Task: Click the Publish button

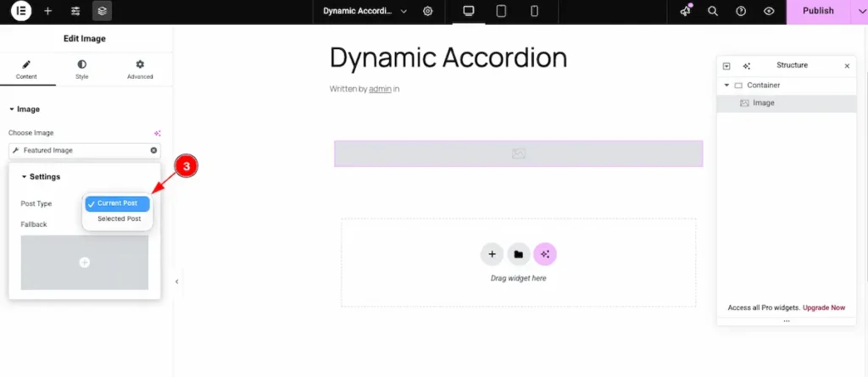Action: 818,11
